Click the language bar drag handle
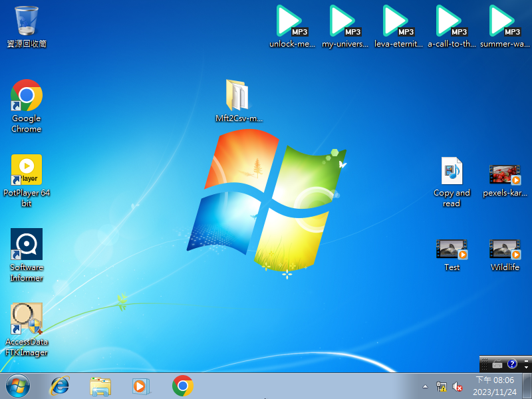This screenshot has height=399, width=532. [485, 364]
